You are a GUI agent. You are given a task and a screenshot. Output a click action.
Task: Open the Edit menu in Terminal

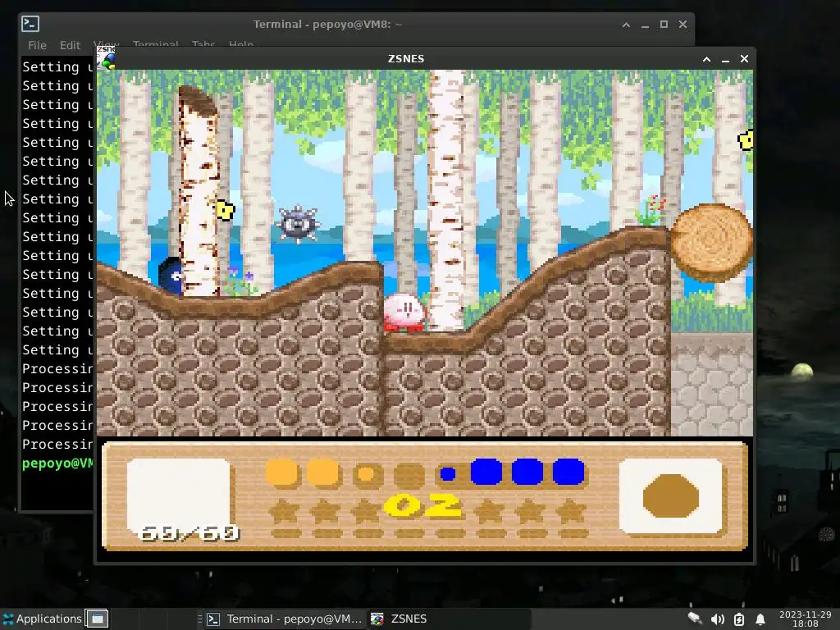coord(70,45)
